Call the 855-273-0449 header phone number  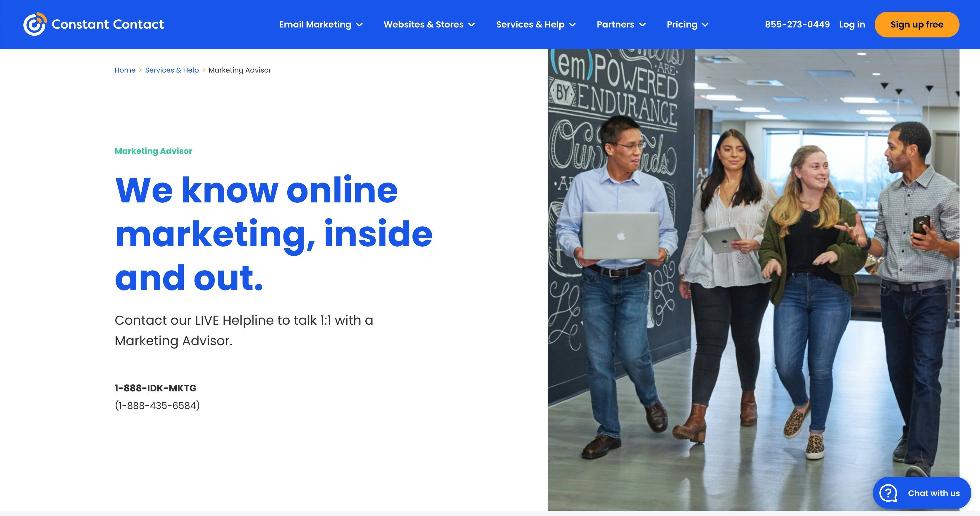pos(797,24)
